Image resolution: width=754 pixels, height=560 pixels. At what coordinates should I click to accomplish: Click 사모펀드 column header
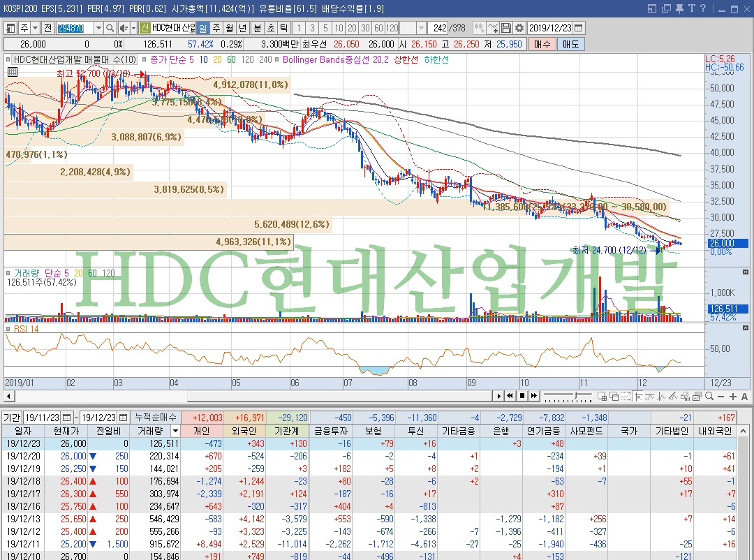tap(586, 431)
